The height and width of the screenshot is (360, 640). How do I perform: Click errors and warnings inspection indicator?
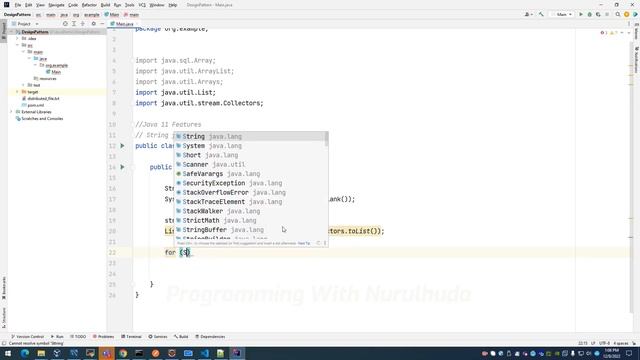pos(610,33)
